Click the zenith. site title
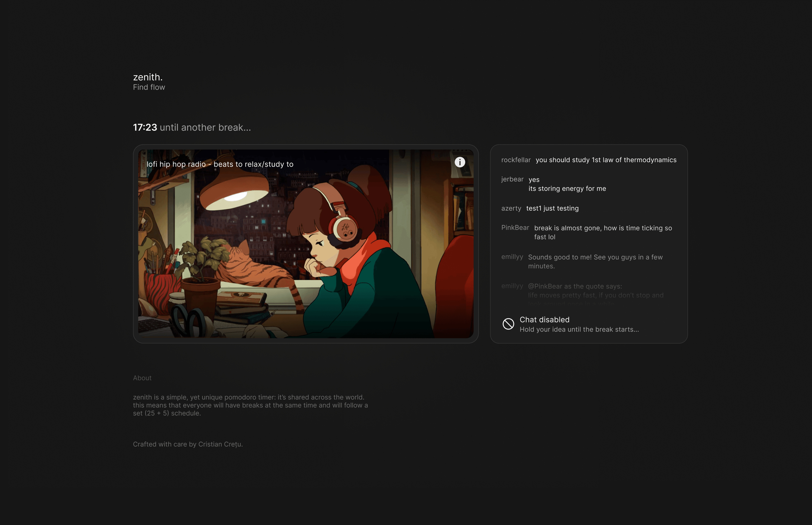 click(148, 77)
